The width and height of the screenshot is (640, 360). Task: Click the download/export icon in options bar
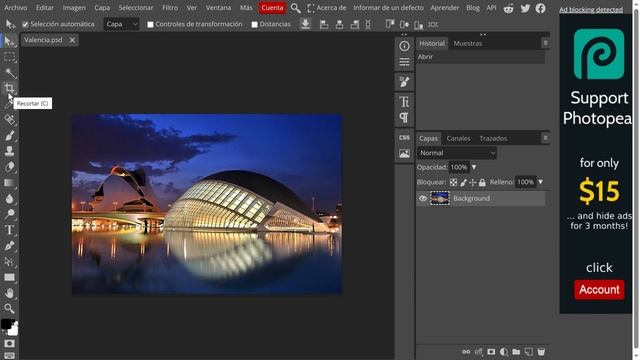coord(305,24)
